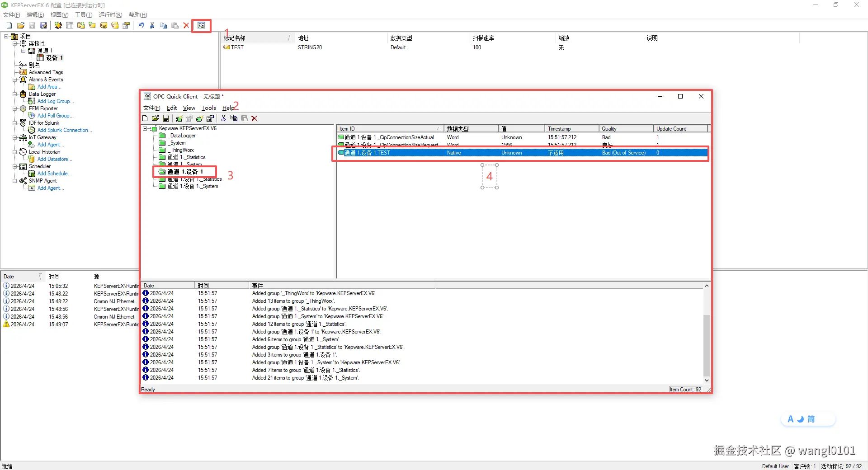Screen dimensions: 868x470
Task: Open the 运行时(R) menu in KEPServerEX
Action: coord(110,15)
